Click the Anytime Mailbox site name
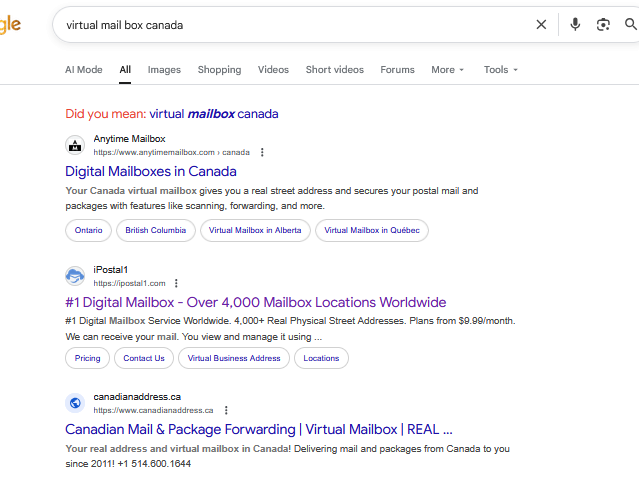Viewport: 639px width, 485px height. tap(129, 139)
